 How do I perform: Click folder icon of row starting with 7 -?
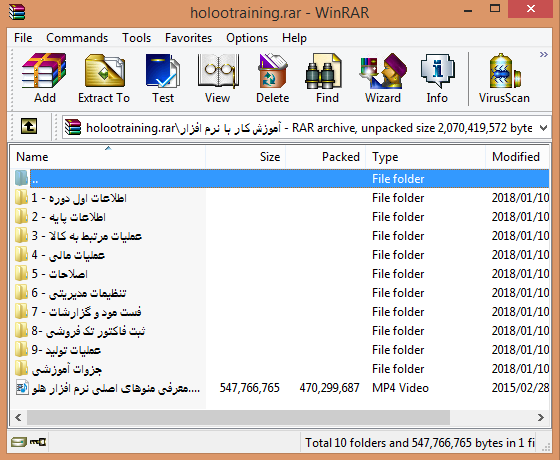tap(21, 311)
